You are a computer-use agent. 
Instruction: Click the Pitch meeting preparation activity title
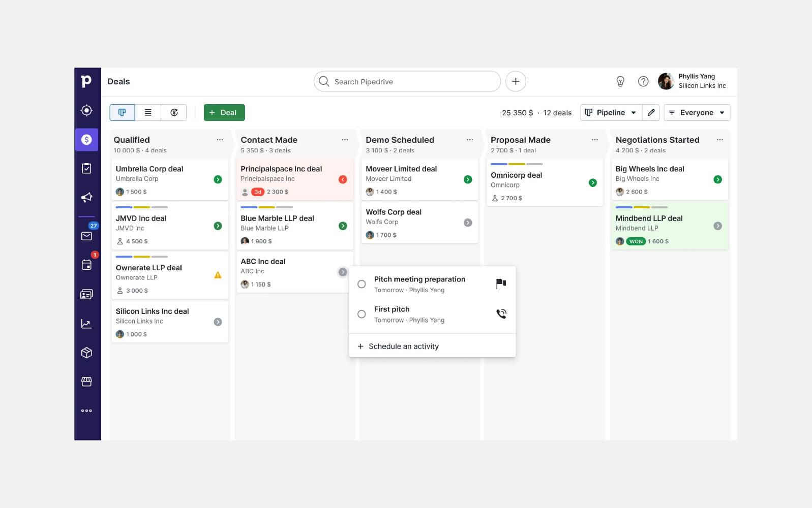(x=419, y=279)
